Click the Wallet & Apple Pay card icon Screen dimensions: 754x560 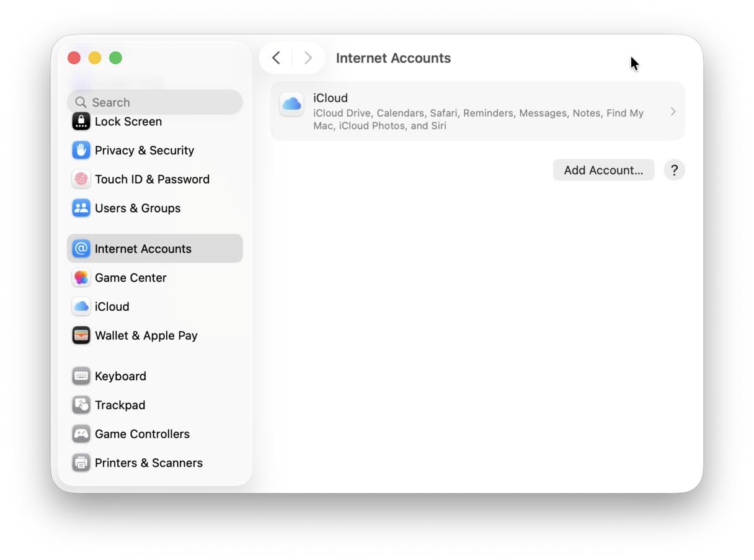tap(81, 336)
